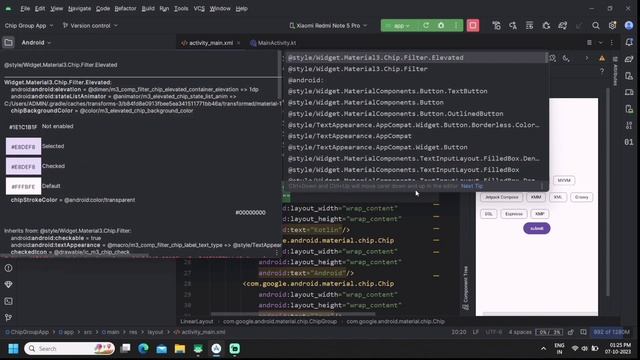Open the 4 spaces indent setting

pyautogui.click(x=520, y=332)
